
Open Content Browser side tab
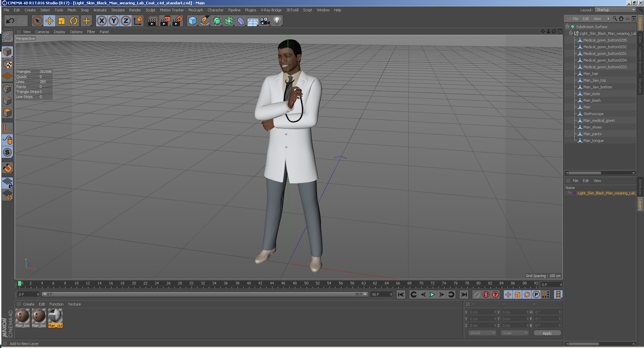640,60
